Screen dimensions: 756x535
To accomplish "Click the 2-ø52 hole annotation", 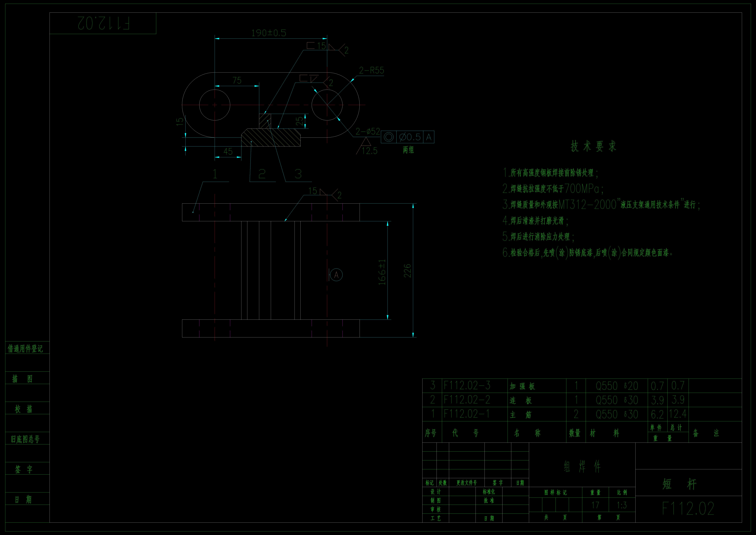I will point(368,131).
